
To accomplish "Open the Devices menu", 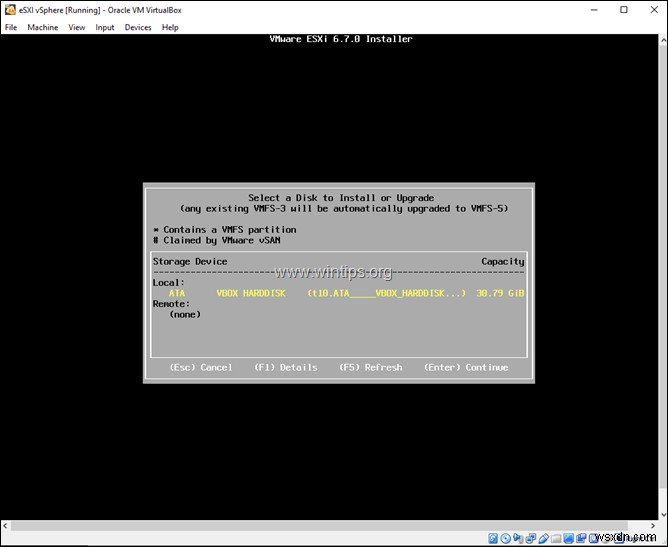I will [x=138, y=27].
